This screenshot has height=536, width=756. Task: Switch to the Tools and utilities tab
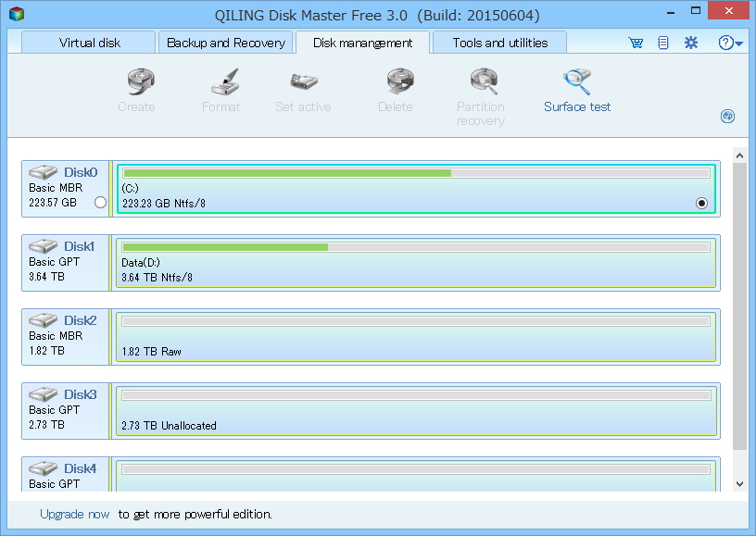click(498, 42)
